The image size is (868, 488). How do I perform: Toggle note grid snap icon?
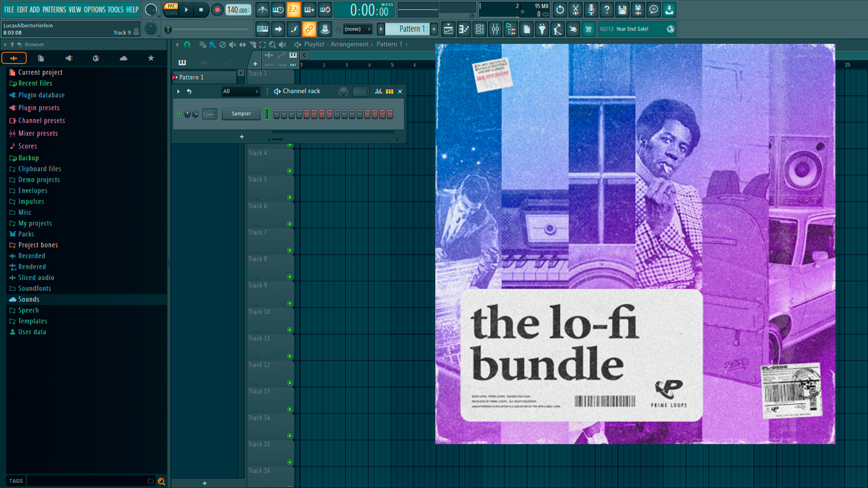point(294,29)
